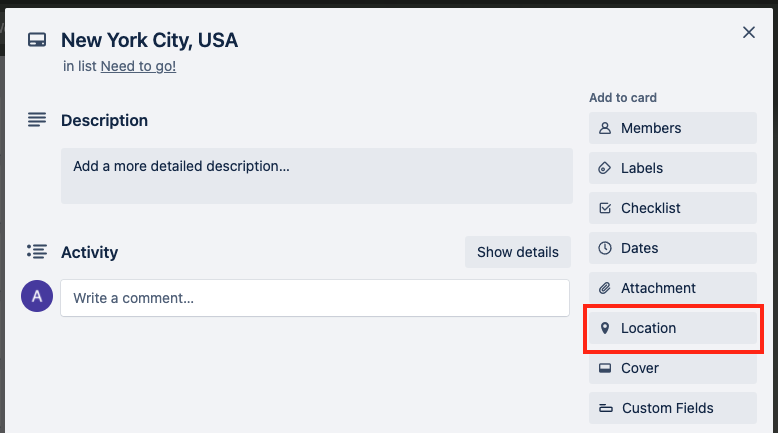Click the Cover image icon
The image size is (778, 433).
[605, 368]
